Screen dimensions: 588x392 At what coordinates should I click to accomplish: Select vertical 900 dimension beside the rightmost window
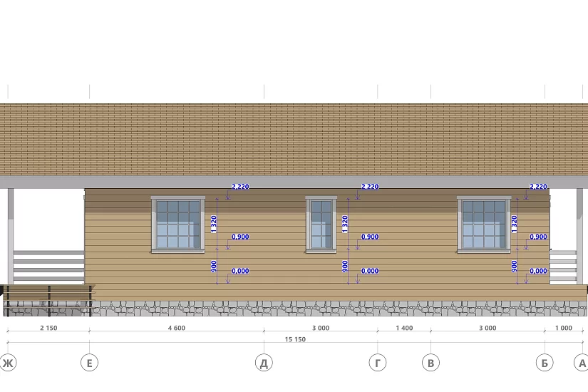(514, 267)
